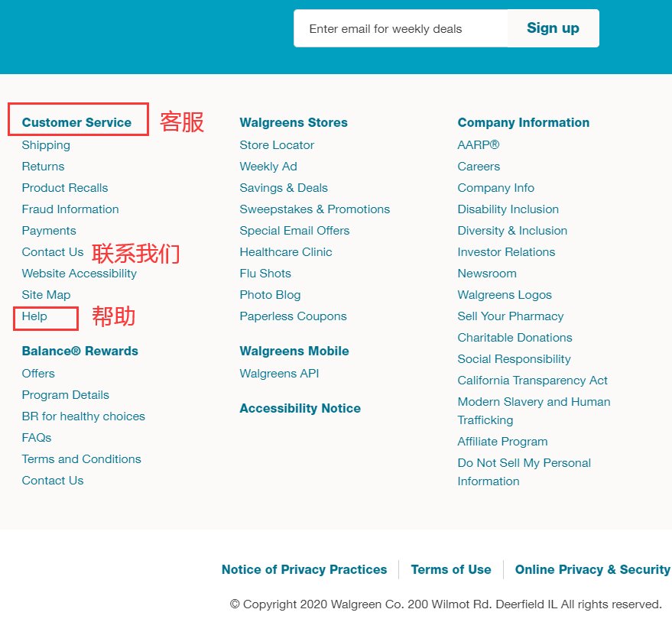Screen dimensions: 672x635
Task: Open the Walgreens API link
Action: [x=280, y=374]
